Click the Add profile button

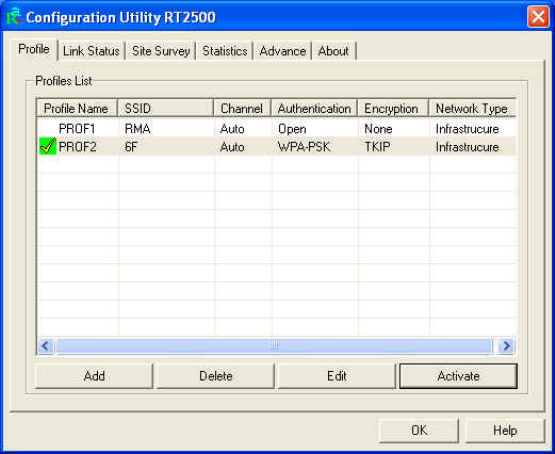point(94,376)
